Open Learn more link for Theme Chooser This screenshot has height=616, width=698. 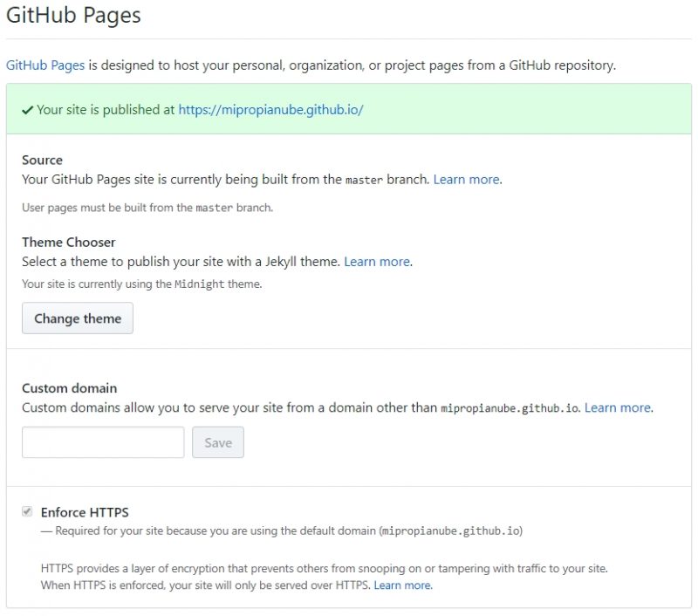click(x=377, y=262)
